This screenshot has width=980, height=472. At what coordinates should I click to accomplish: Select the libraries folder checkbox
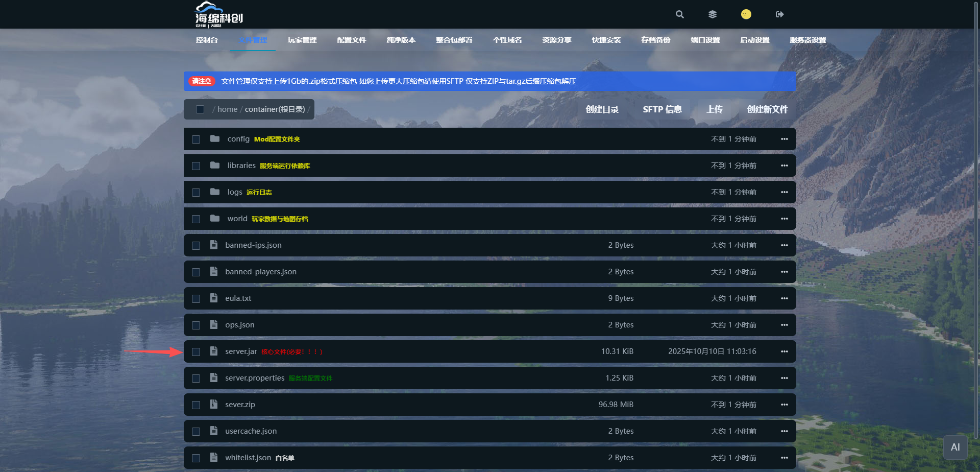[x=196, y=166]
